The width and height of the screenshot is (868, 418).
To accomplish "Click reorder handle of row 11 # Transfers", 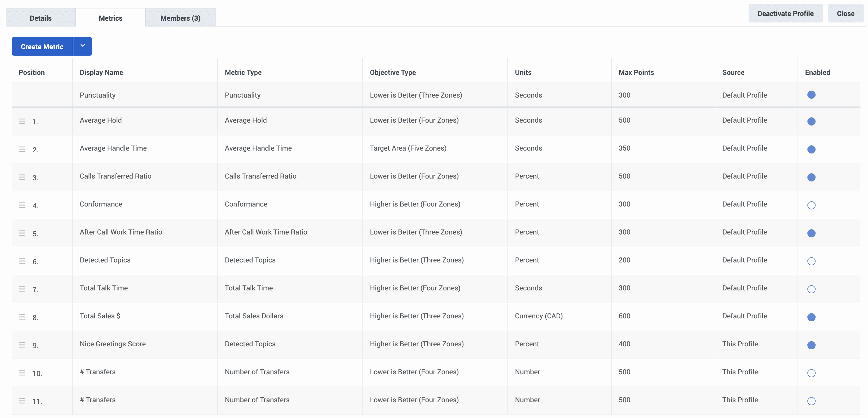I will (x=22, y=401).
